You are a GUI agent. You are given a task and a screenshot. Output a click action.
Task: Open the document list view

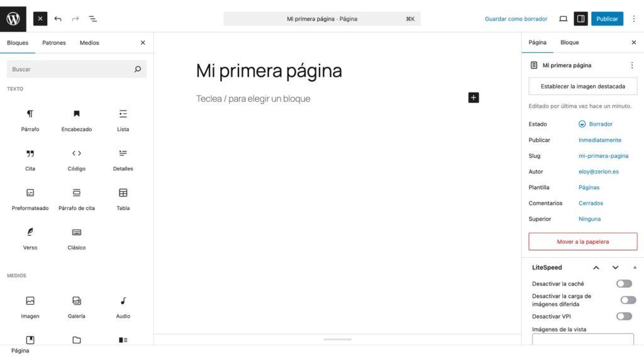click(x=92, y=18)
